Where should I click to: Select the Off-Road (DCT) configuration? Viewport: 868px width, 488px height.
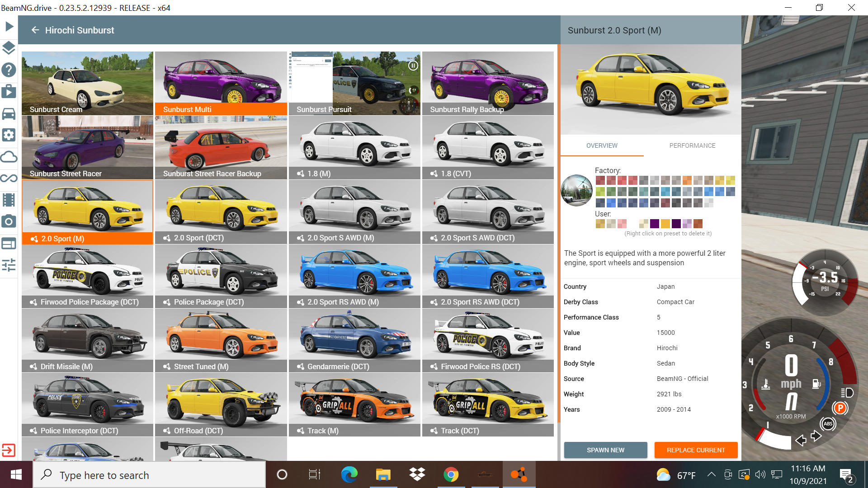[221, 405]
